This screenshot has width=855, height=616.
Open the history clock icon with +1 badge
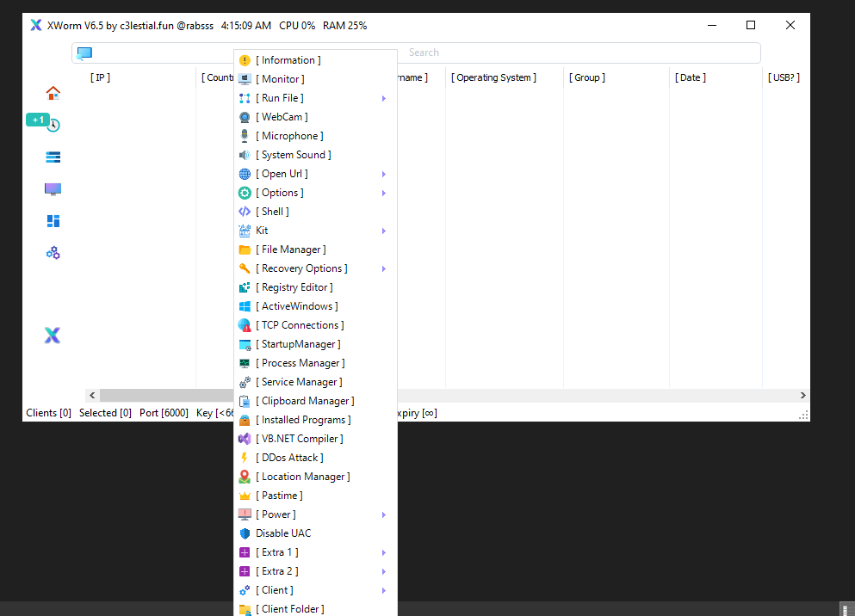(x=53, y=125)
